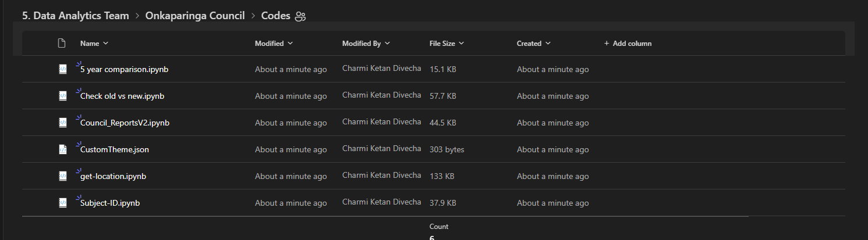This screenshot has height=240, width=868.
Task: Click the CustomTheme.json file icon
Action: (62, 149)
